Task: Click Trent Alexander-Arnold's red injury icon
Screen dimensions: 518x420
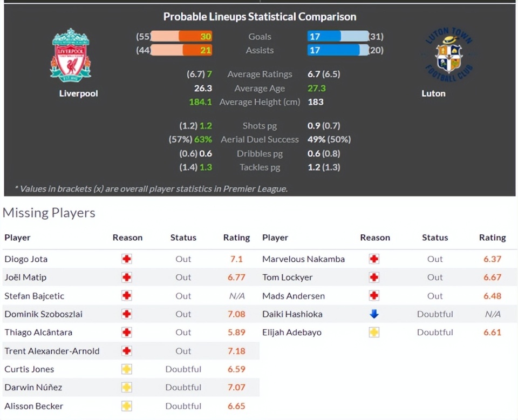Action: pyautogui.click(x=127, y=351)
